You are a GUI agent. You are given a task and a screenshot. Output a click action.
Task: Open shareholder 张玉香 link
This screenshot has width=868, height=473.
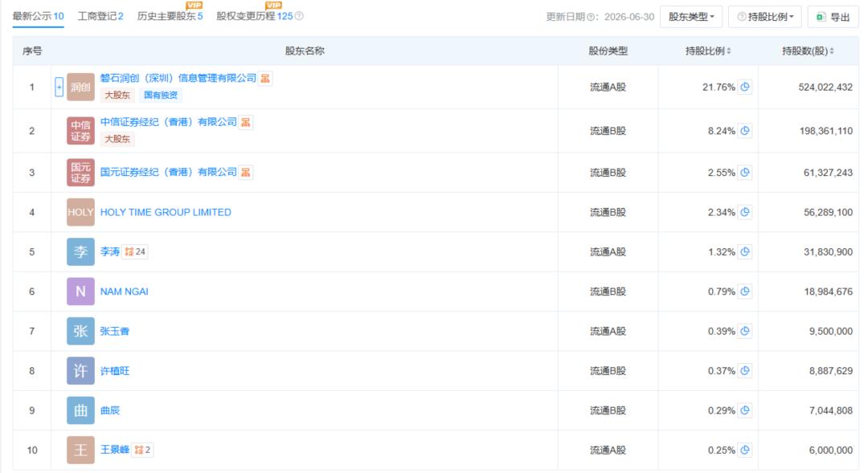[x=115, y=332]
